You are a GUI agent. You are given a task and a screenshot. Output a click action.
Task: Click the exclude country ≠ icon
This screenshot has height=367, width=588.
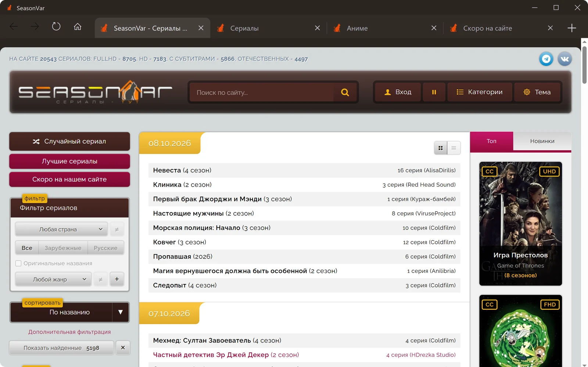[117, 229]
